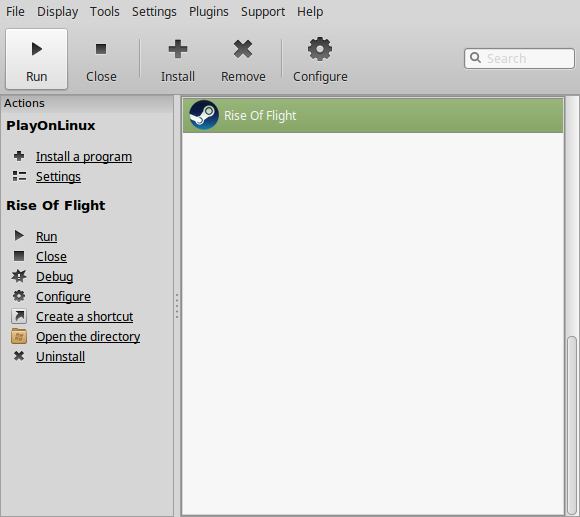Click the search magnifier icon

(475, 58)
